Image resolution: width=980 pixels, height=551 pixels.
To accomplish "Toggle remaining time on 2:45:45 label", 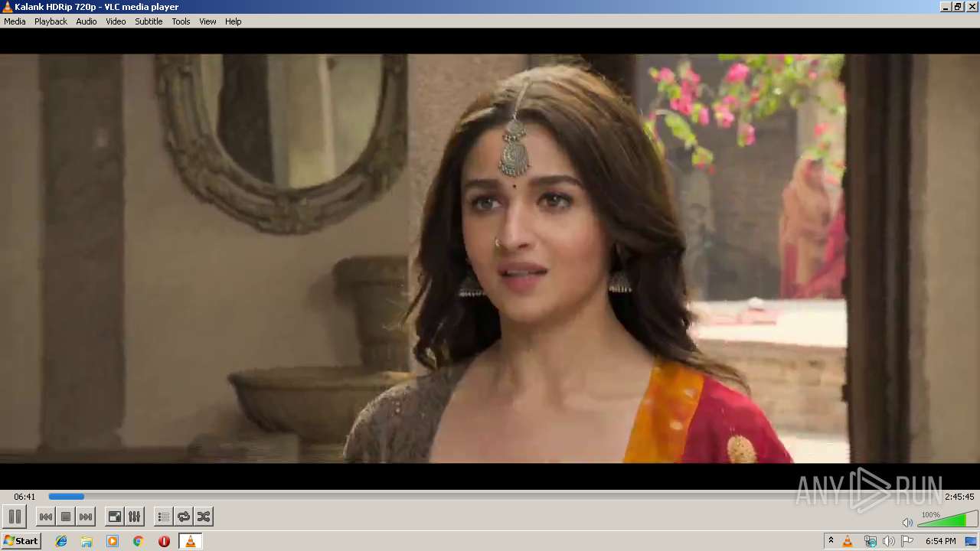I will 959,497.
